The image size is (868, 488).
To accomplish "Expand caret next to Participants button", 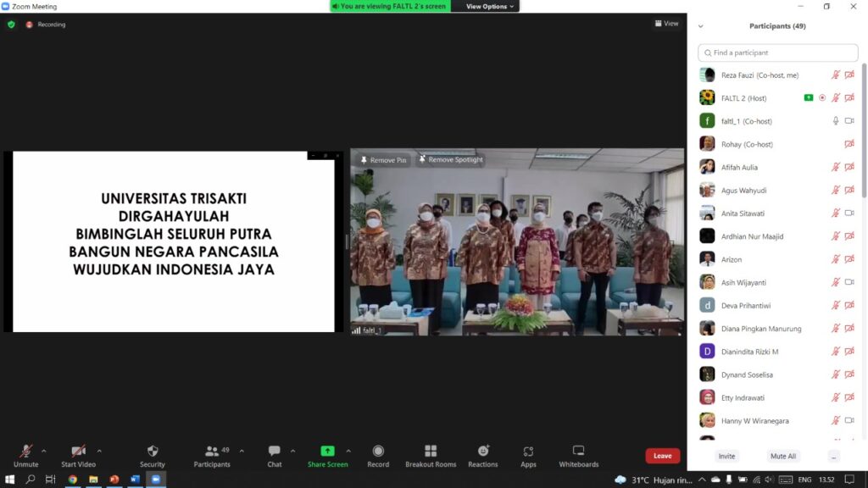I will [x=242, y=451].
